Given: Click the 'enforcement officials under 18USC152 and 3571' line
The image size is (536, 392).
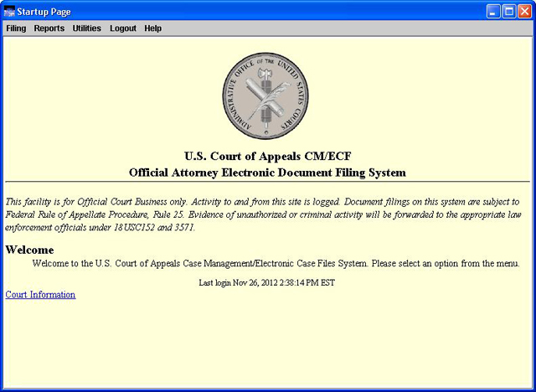Looking at the screenshot, I should click(x=100, y=228).
